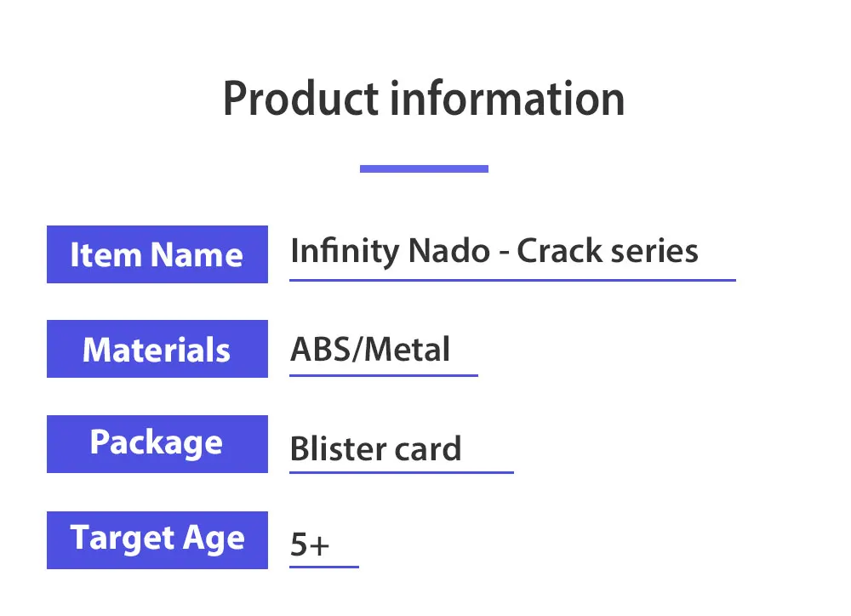
Task: Click the Product information heading
Action: coord(423,99)
